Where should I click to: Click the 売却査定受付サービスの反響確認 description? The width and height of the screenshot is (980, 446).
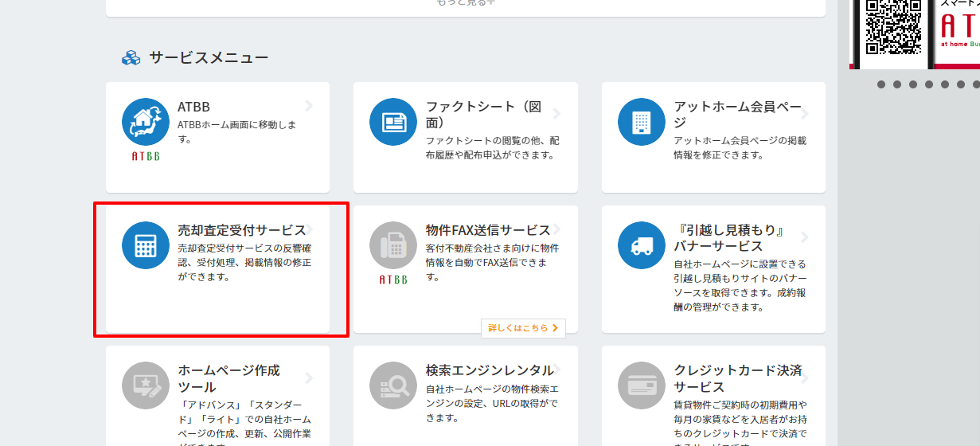pyautogui.click(x=244, y=264)
